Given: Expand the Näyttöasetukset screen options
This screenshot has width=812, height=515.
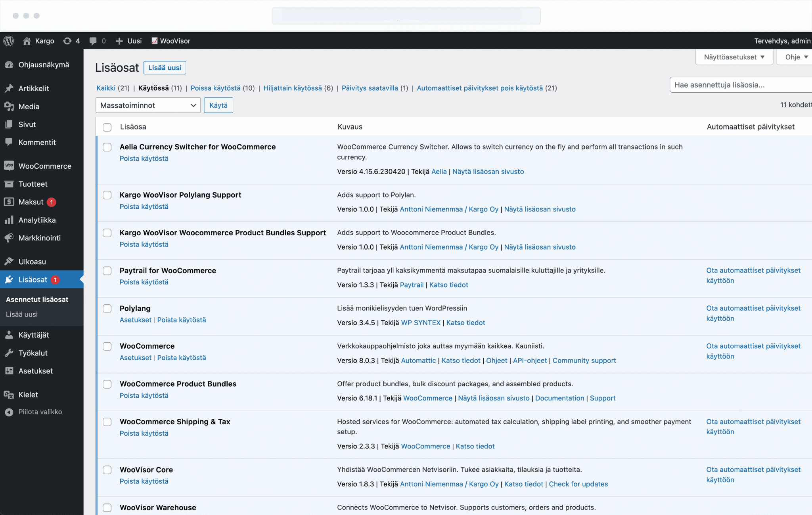Looking at the screenshot, I should pyautogui.click(x=734, y=57).
